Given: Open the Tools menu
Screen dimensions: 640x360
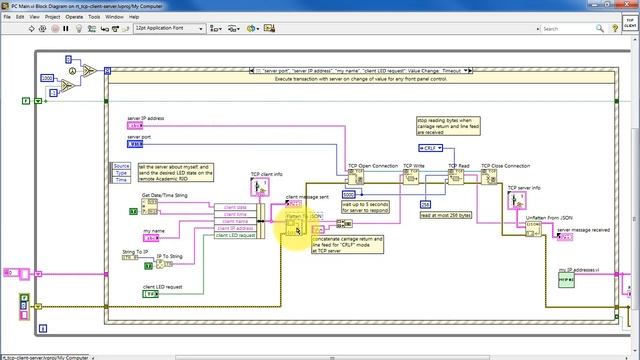Looking at the screenshot, I should click(94, 17).
